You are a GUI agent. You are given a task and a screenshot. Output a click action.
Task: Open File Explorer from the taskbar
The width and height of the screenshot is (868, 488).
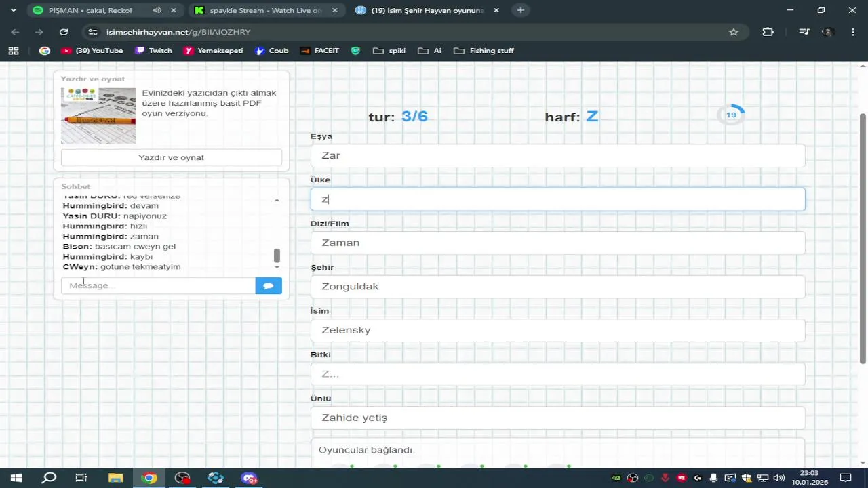(115, 478)
